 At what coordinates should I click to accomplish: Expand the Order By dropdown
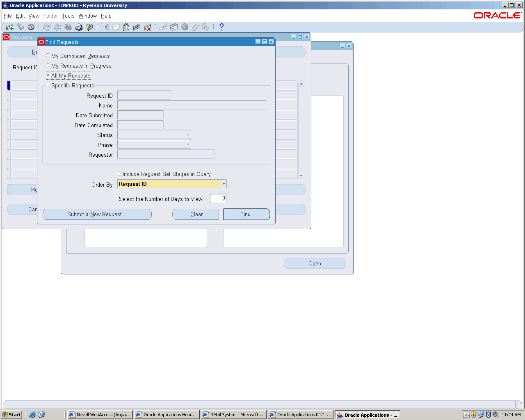coord(224,184)
